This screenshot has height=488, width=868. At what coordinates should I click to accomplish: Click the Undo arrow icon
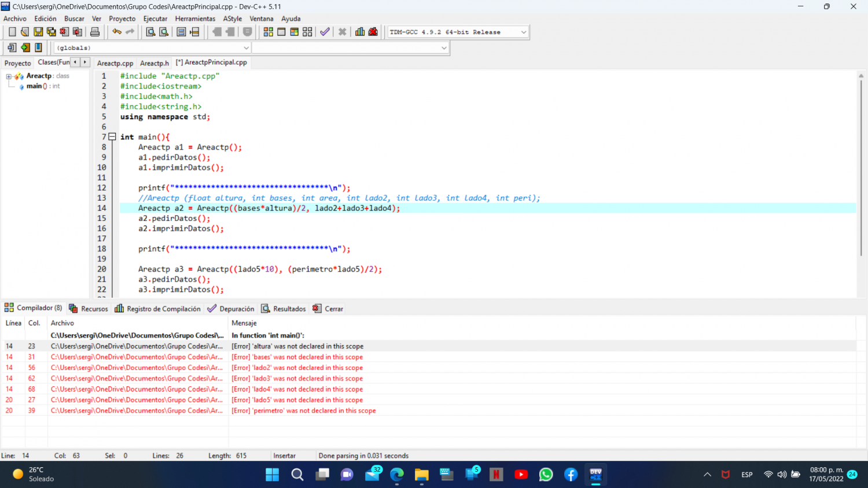[117, 32]
